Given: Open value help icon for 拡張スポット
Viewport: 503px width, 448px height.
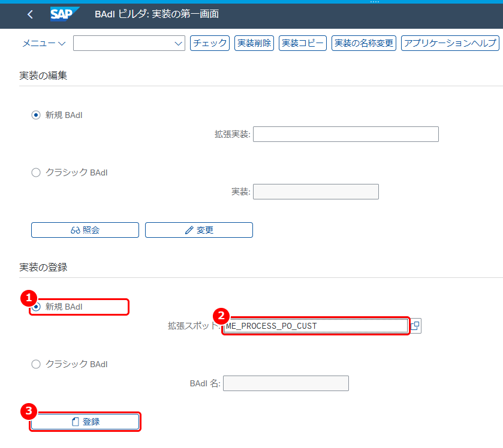Looking at the screenshot, I should pyautogui.click(x=415, y=326).
